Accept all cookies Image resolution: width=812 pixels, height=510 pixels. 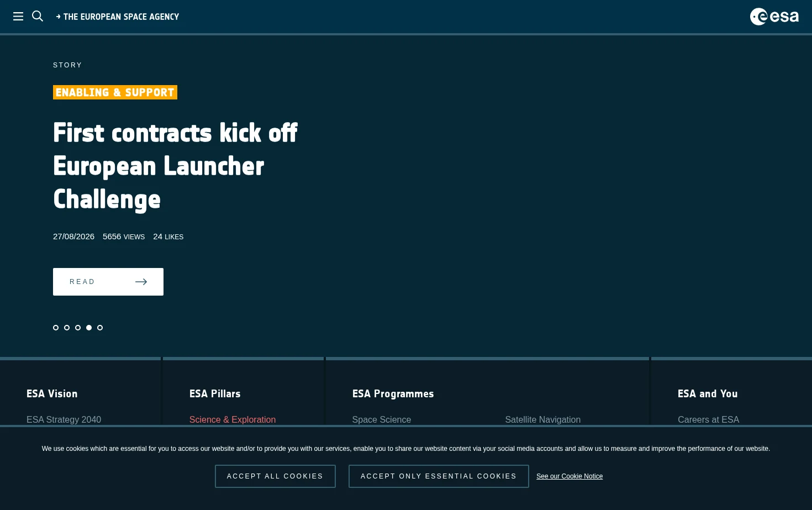point(275,476)
